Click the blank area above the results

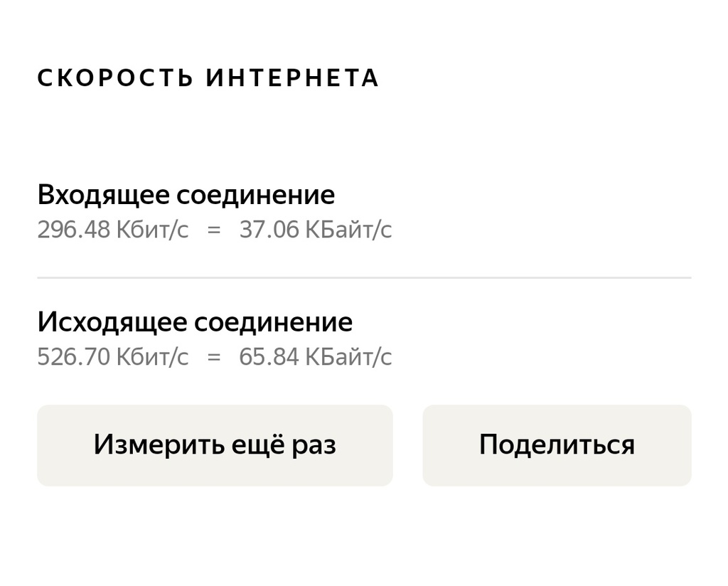(364, 135)
